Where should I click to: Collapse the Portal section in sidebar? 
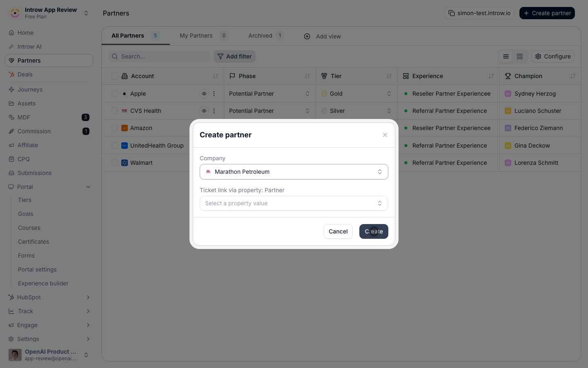point(88,187)
